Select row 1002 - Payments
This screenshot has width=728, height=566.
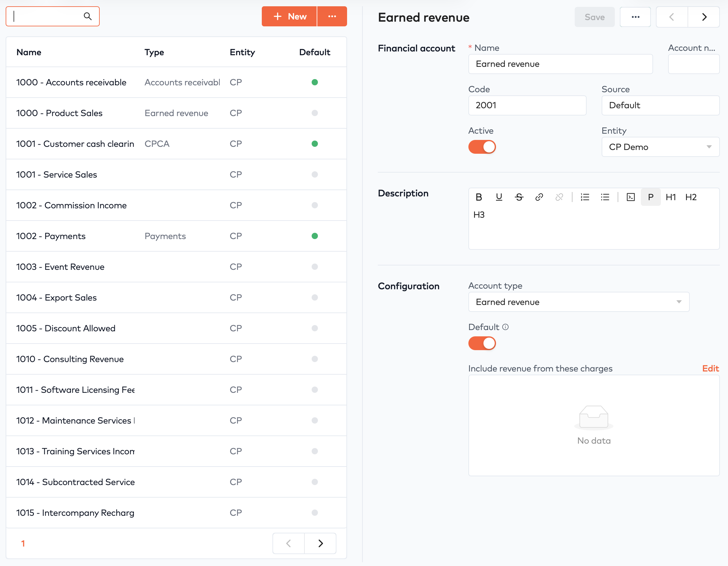click(176, 236)
